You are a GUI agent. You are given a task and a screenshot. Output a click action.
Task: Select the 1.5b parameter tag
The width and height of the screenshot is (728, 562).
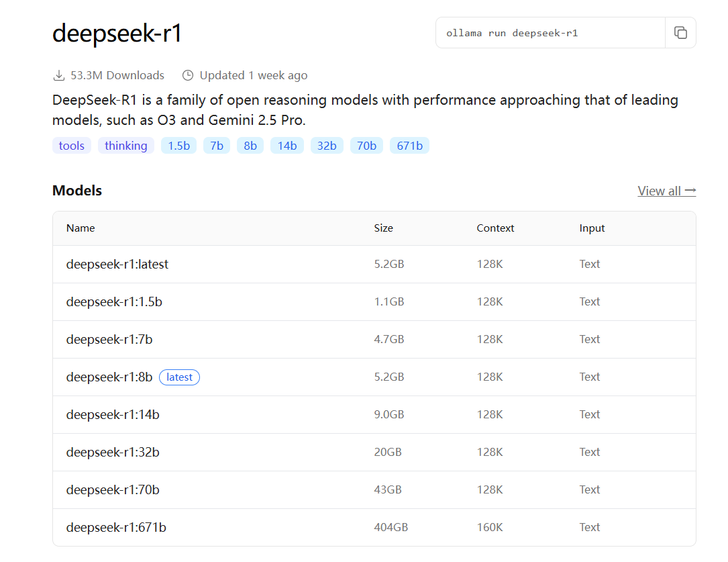[178, 145]
